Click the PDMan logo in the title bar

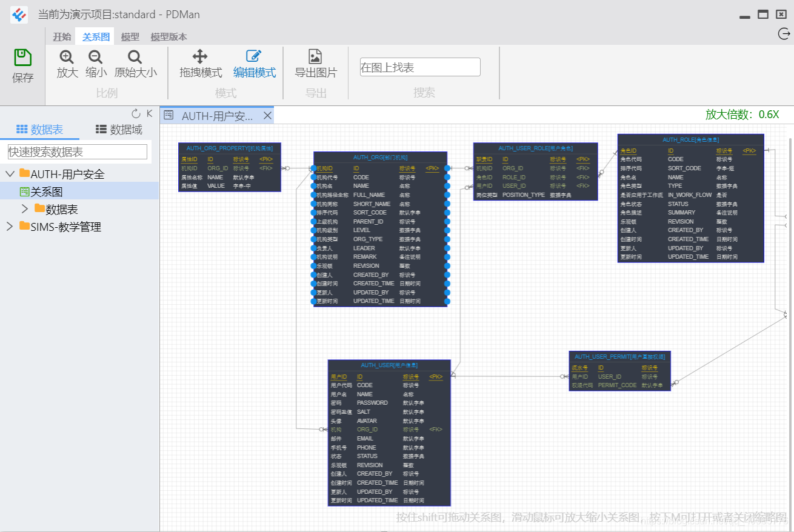pos(19,15)
